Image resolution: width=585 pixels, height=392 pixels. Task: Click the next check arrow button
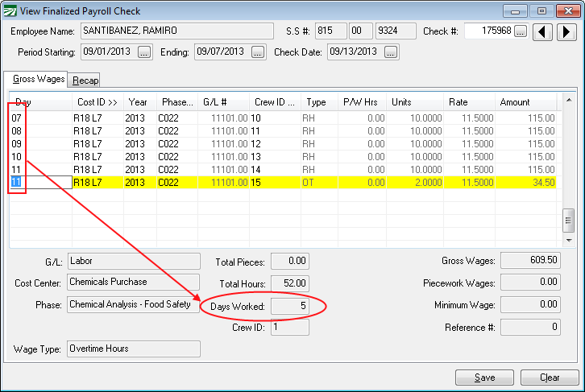[x=566, y=31]
